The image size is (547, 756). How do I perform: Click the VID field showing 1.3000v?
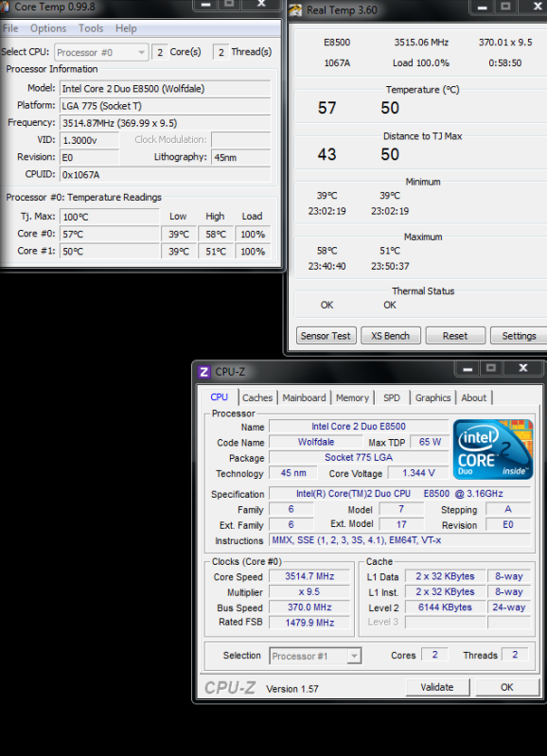click(x=89, y=140)
